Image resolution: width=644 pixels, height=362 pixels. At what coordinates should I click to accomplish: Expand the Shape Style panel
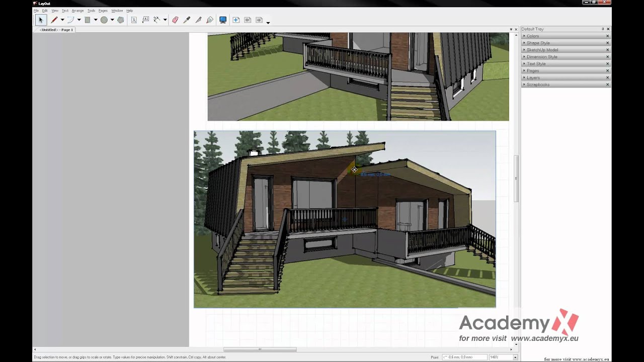(524, 43)
